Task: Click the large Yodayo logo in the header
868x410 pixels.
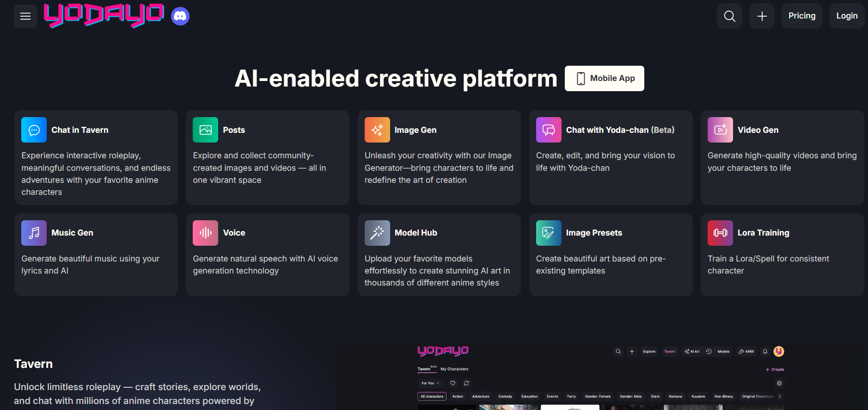Action: [x=104, y=16]
